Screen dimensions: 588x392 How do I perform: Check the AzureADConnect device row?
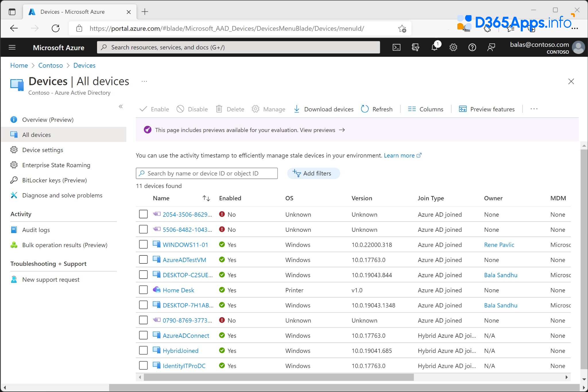pyautogui.click(x=143, y=335)
